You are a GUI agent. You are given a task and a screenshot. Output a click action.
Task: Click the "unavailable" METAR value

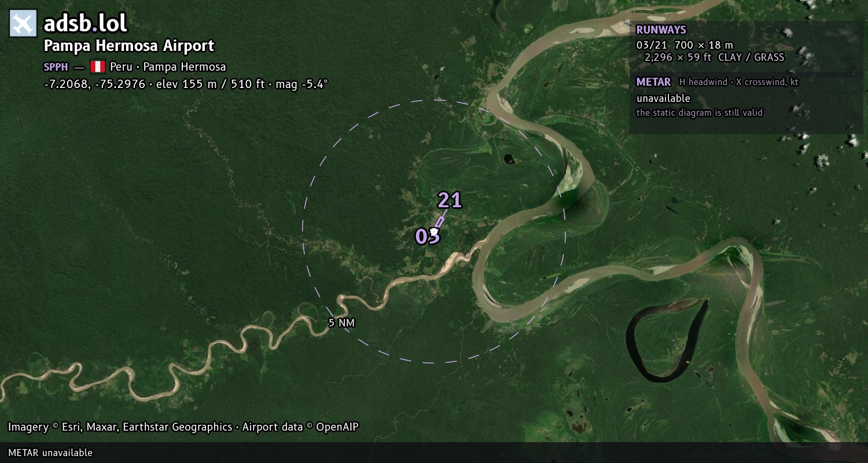point(663,98)
